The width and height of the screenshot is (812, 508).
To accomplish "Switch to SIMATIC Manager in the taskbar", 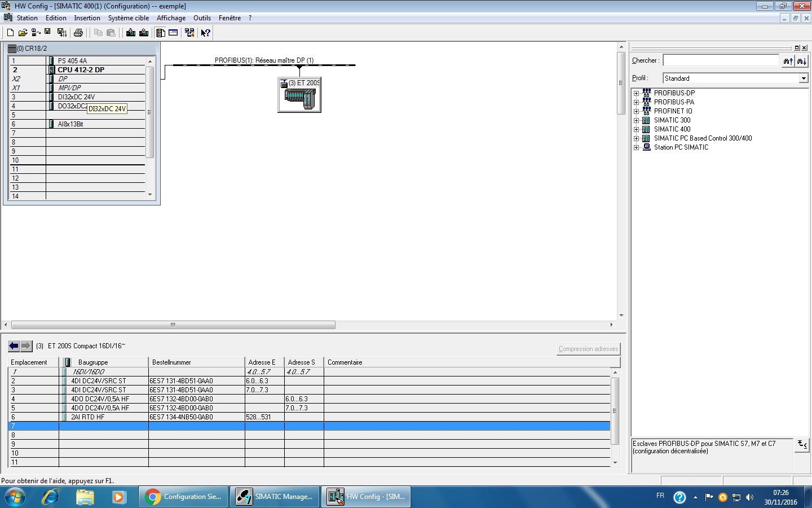I will 276,497.
